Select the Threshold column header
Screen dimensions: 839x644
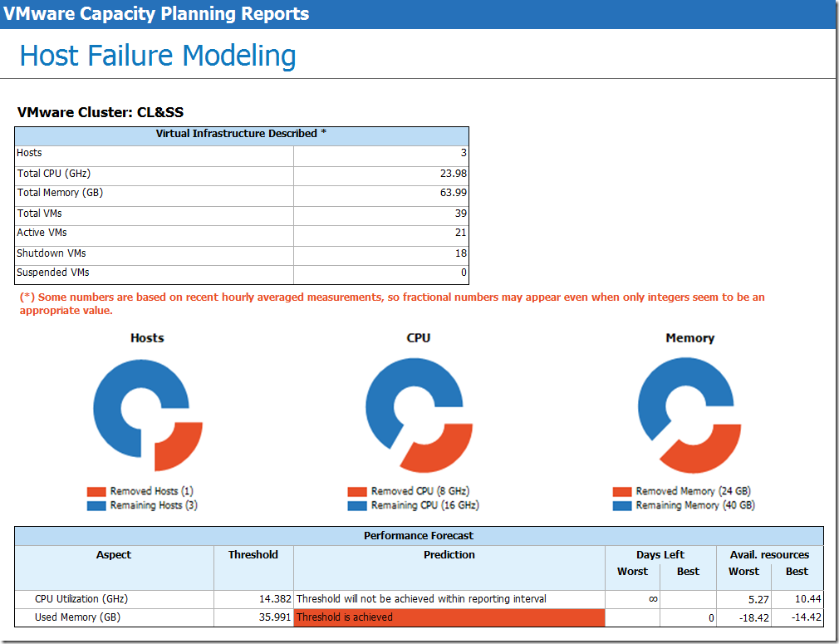(x=253, y=555)
